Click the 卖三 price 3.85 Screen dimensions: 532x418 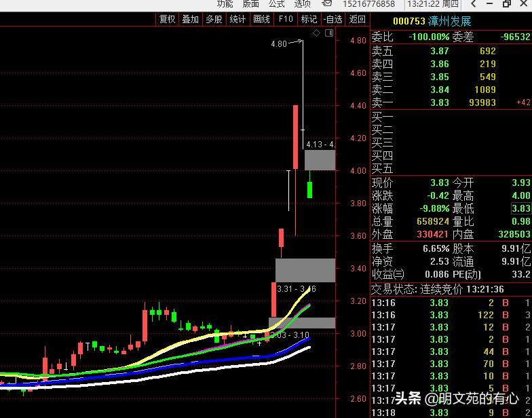pos(440,77)
